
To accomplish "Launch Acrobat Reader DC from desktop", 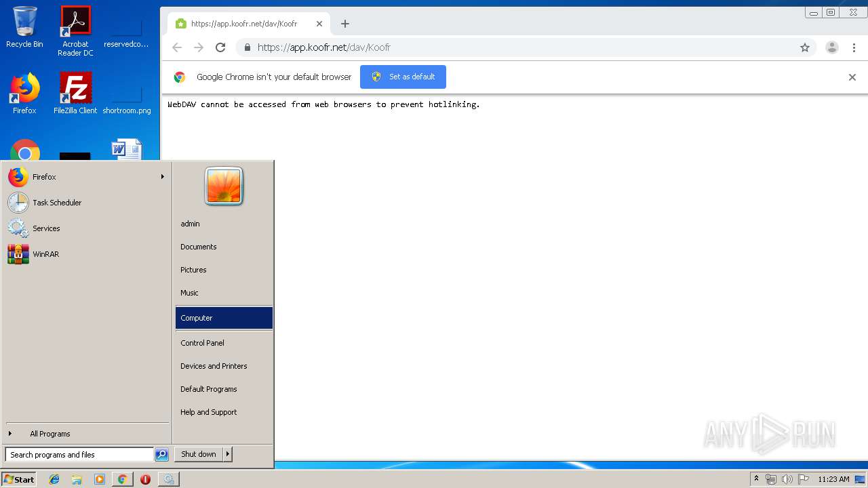I will click(75, 30).
